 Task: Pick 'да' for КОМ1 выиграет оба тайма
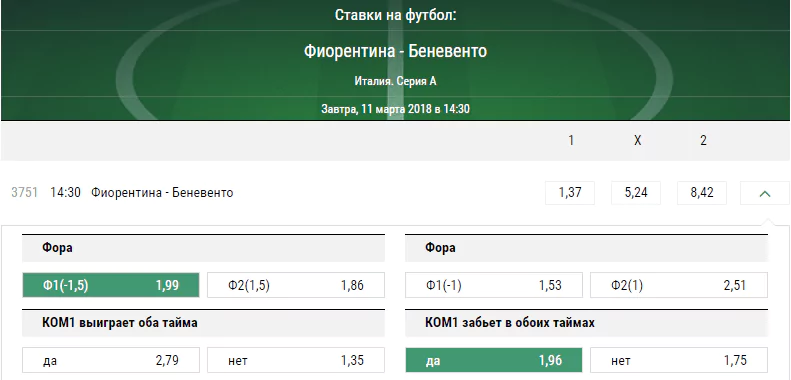[x=111, y=360]
